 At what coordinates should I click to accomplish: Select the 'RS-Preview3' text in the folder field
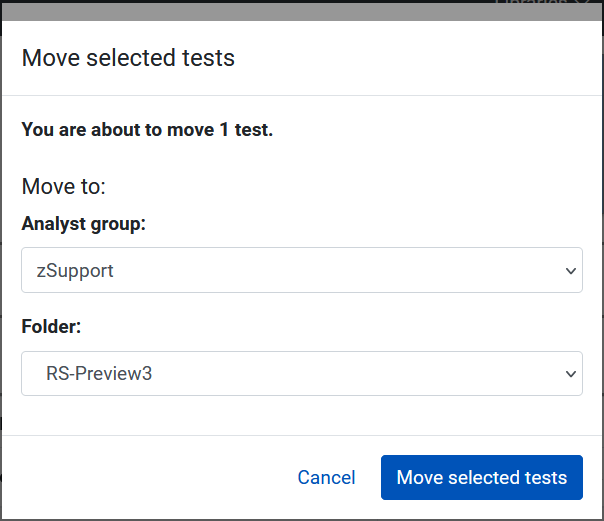pyautogui.click(x=99, y=374)
